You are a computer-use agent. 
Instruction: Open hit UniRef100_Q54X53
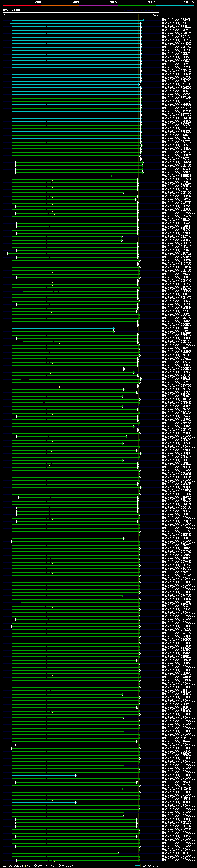click(x=177, y=200)
